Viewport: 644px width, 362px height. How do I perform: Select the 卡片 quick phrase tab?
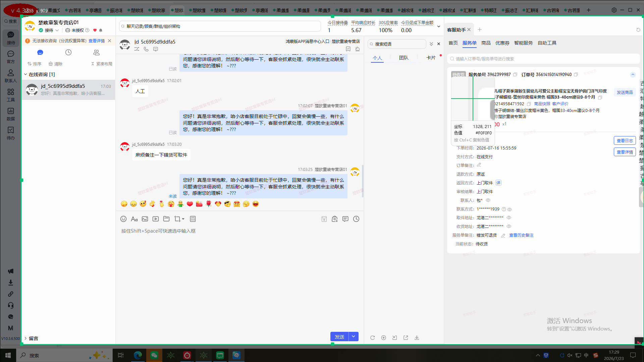click(431, 58)
